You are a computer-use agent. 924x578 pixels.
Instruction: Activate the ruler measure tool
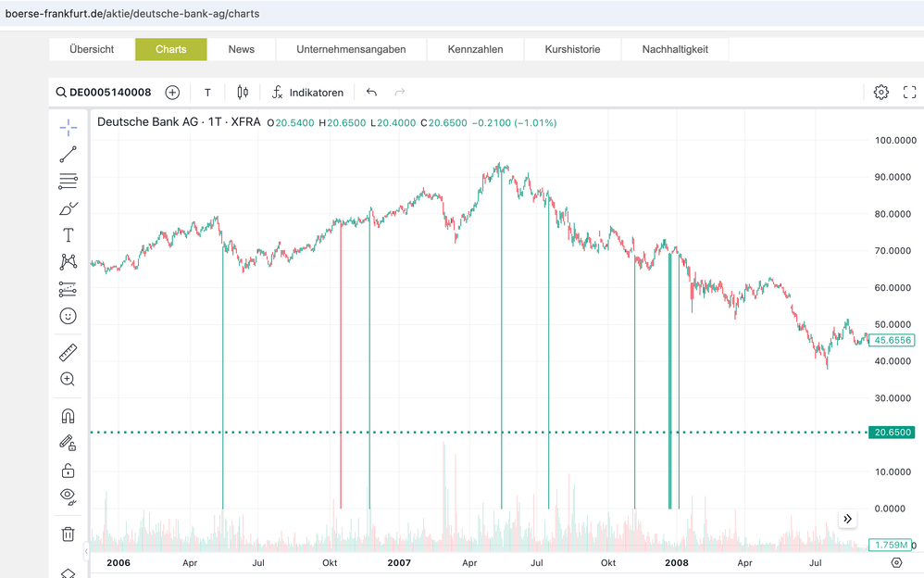(x=68, y=353)
